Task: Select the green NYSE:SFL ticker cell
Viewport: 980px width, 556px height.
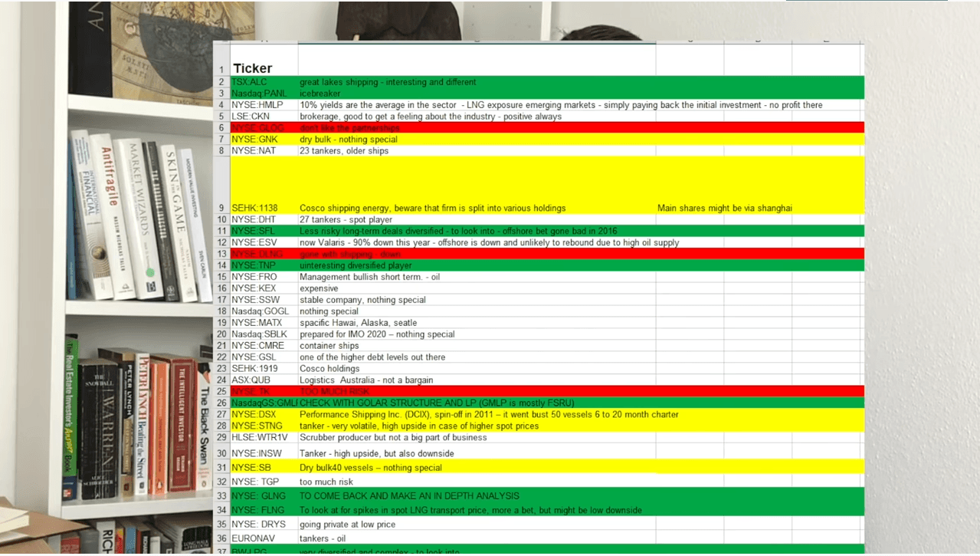Action: pos(252,231)
